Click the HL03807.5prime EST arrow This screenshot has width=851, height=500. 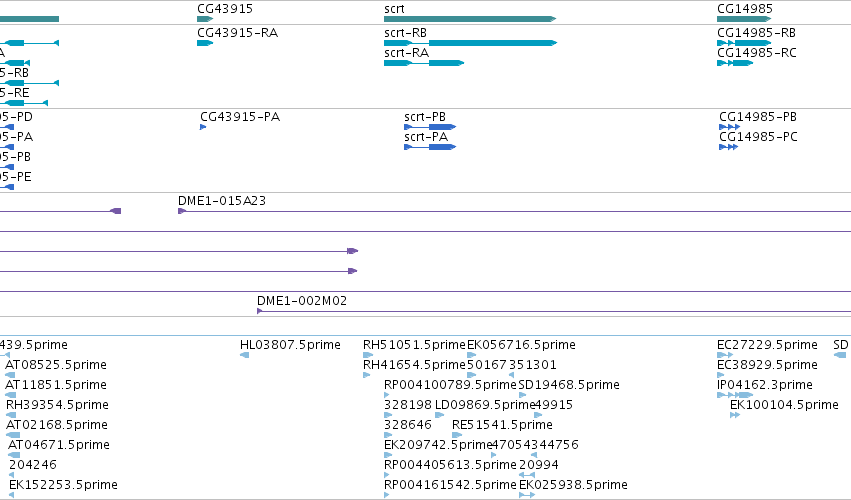pos(244,355)
